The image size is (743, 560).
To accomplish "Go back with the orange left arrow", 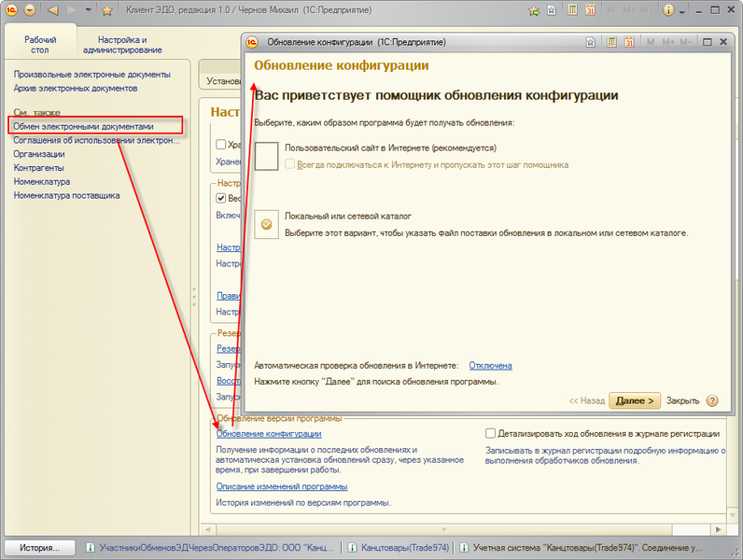I will [x=53, y=10].
